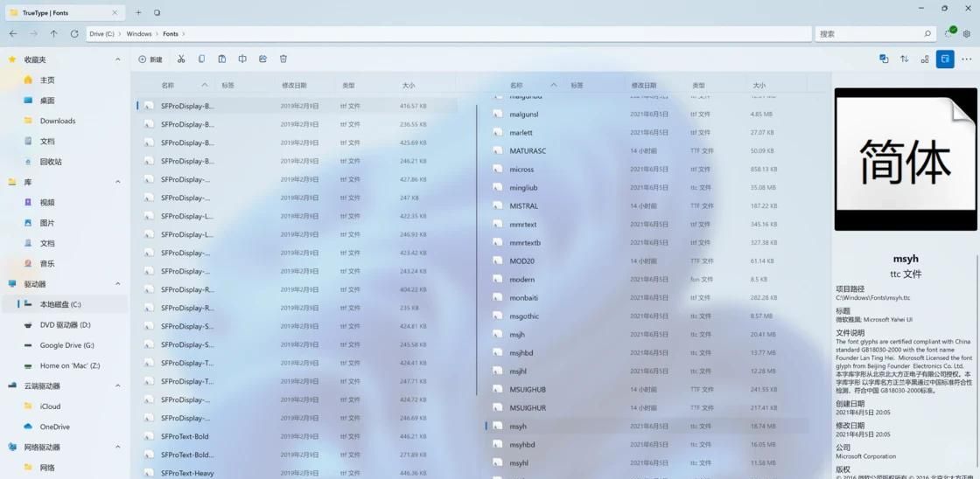Select DVD 驱动器 (D:) drive
Viewport: 980px width, 479px height.
[x=66, y=325]
